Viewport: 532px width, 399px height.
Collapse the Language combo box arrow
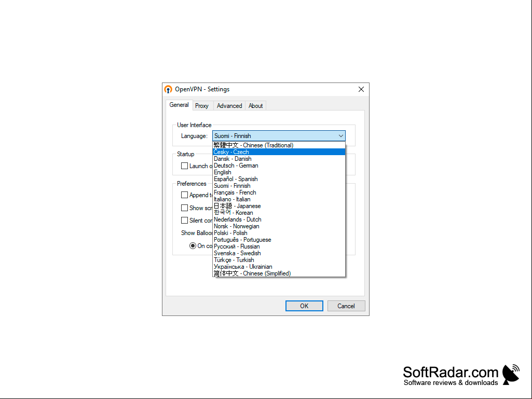pyautogui.click(x=340, y=136)
